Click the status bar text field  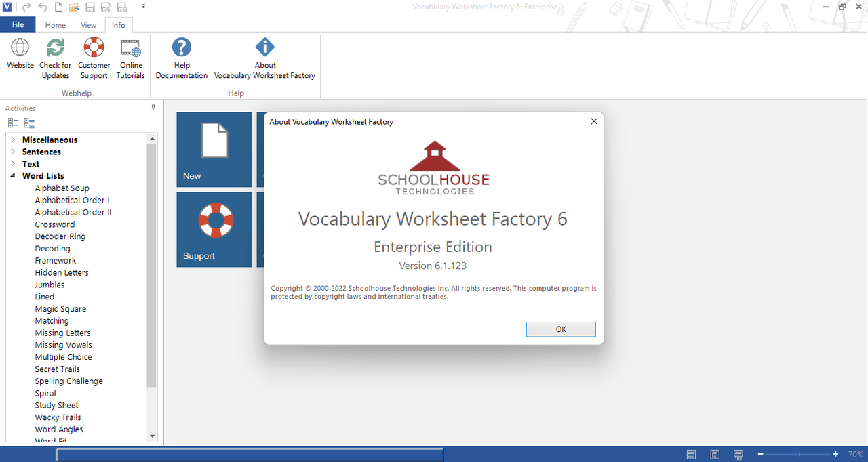(x=250, y=455)
